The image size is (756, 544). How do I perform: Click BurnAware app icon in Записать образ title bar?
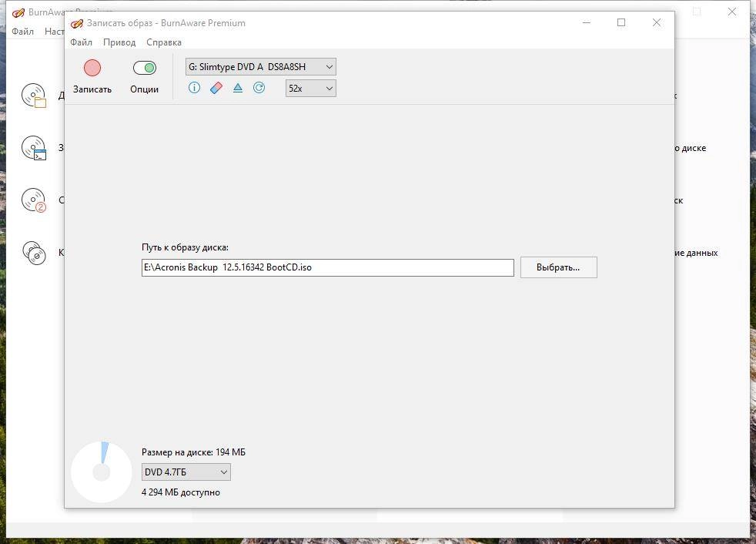(77, 23)
